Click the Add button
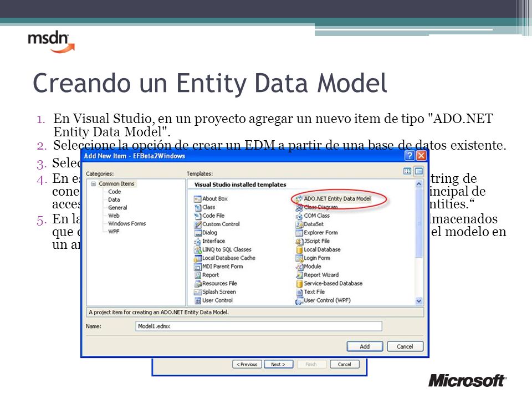 click(365, 346)
